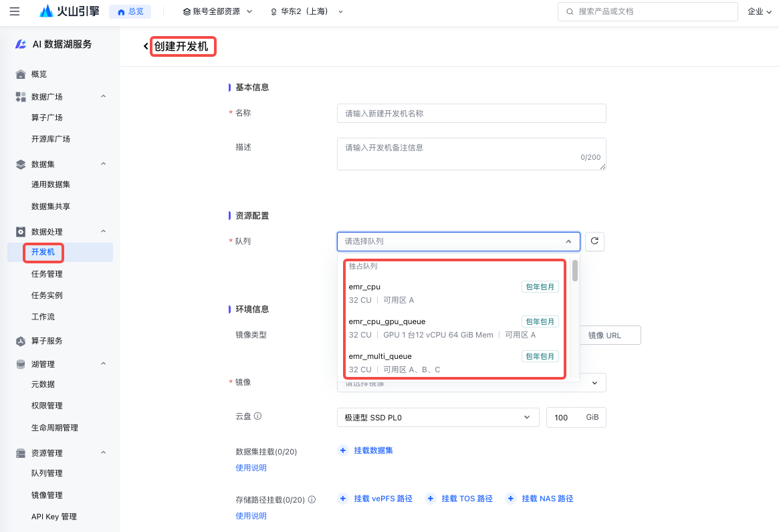
Task: Open 元数据 in the sidebar
Action: [x=43, y=384]
